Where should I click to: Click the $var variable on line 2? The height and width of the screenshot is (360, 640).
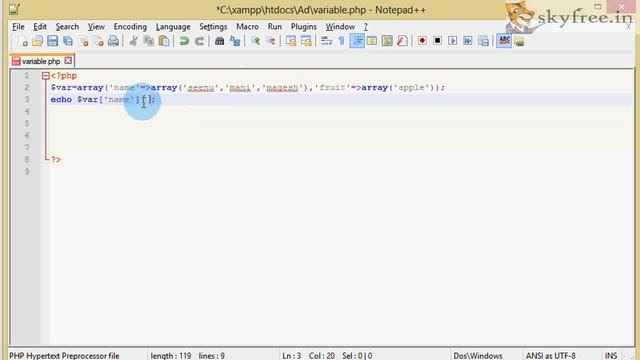61,88
